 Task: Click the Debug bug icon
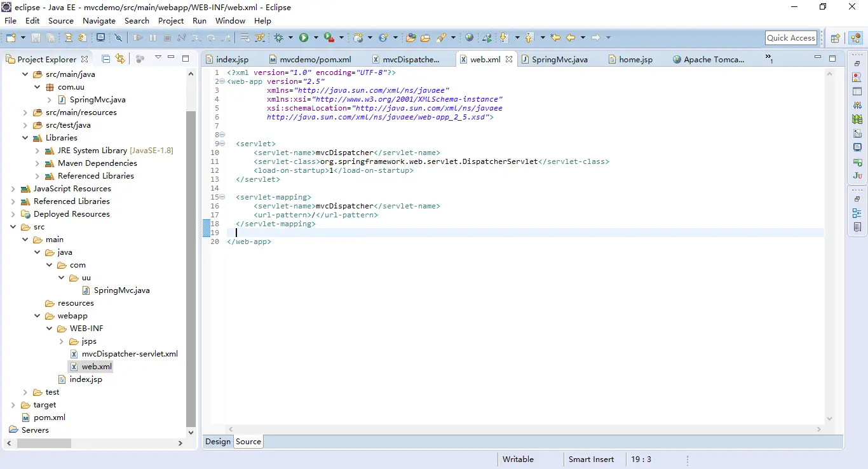[x=278, y=38]
